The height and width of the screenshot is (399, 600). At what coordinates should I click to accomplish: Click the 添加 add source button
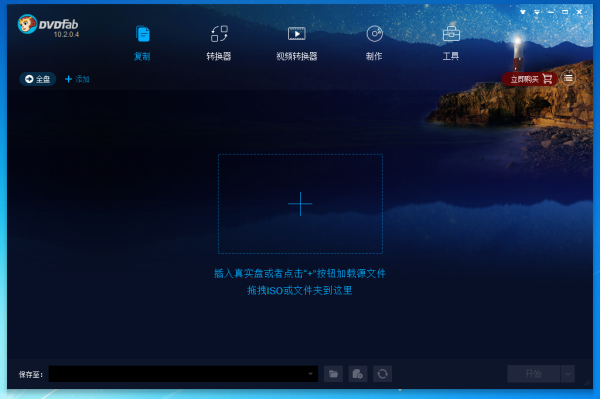coord(77,79)
